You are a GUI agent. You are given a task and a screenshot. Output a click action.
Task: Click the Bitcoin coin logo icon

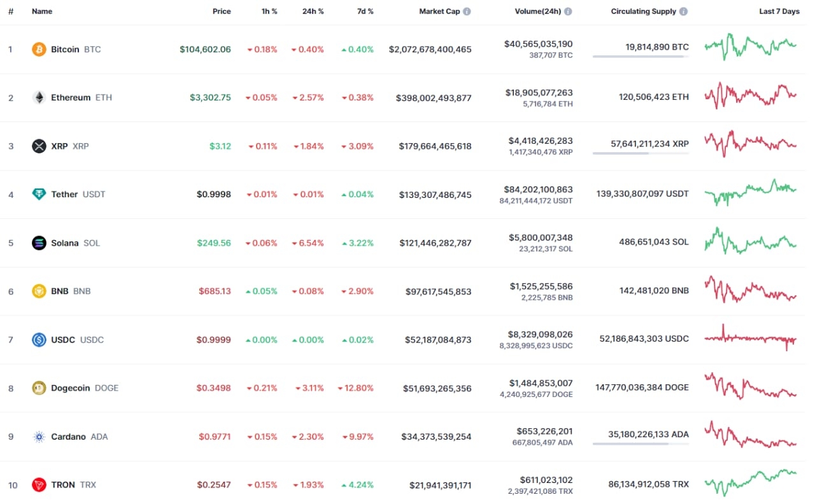(39, 49)
